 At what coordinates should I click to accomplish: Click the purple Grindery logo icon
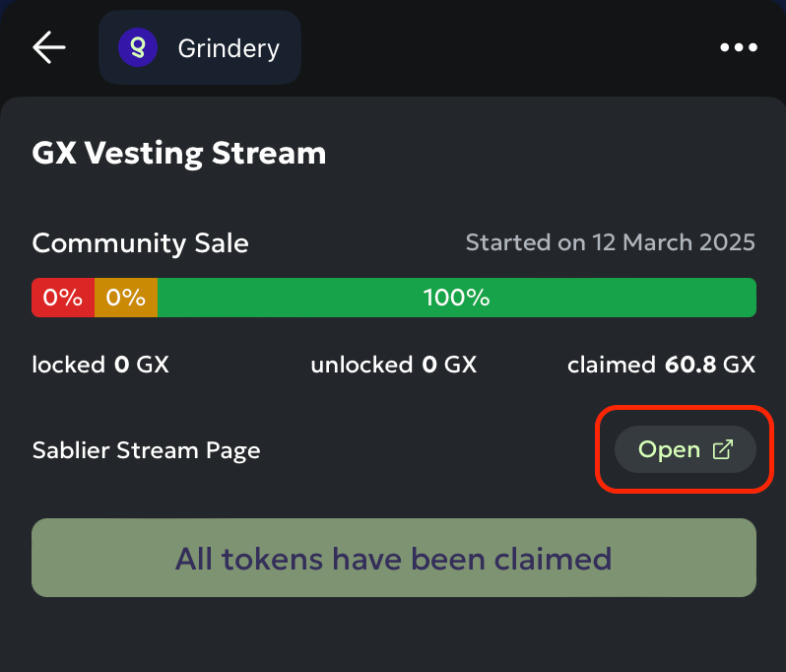click(138, 47)
